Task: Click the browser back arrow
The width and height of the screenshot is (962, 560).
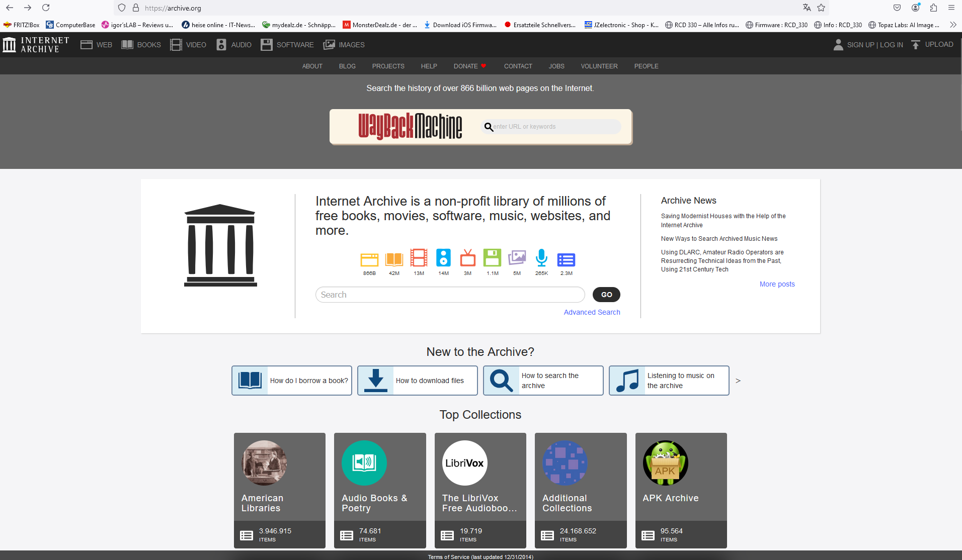Action: click(10, 8)
